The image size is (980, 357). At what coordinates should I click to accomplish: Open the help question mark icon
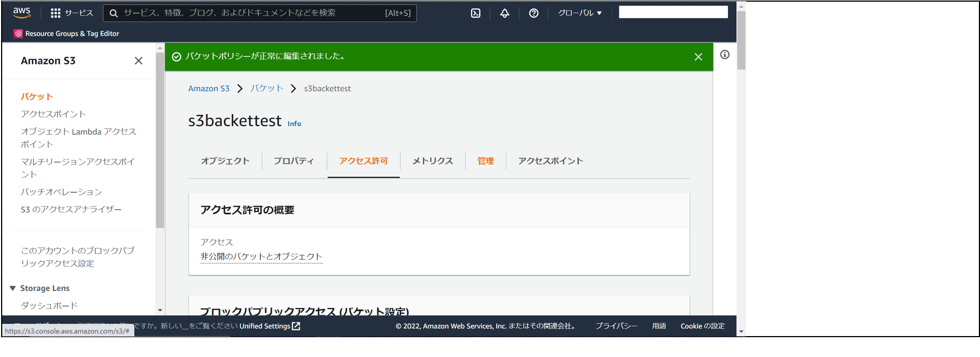(534, 13)
